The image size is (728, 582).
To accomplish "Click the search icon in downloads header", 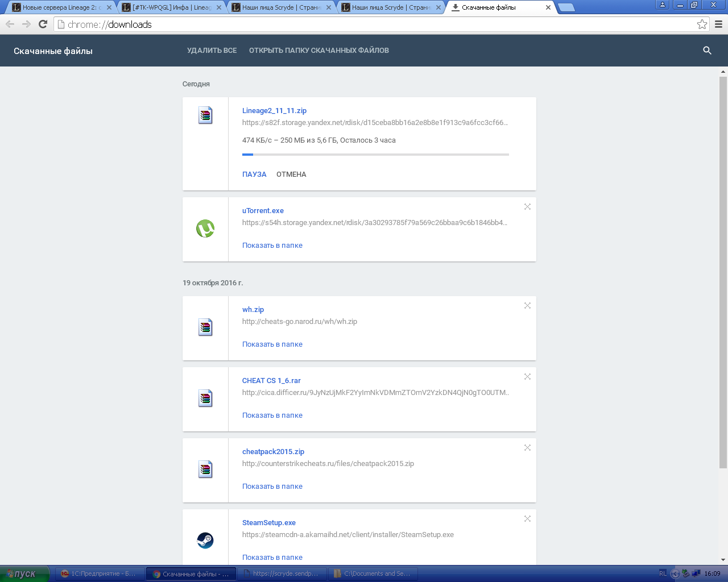I will click(707, 51).
